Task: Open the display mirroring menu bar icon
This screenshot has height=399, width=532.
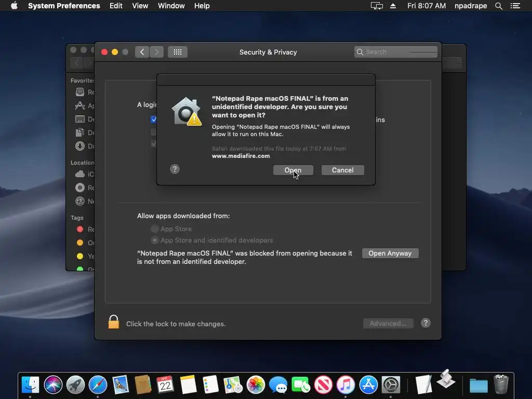Action: (377, 6)
